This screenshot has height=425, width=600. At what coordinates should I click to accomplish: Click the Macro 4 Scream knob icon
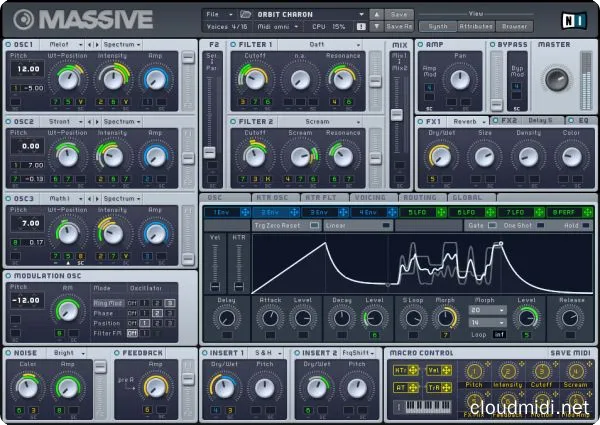(575, 371)
